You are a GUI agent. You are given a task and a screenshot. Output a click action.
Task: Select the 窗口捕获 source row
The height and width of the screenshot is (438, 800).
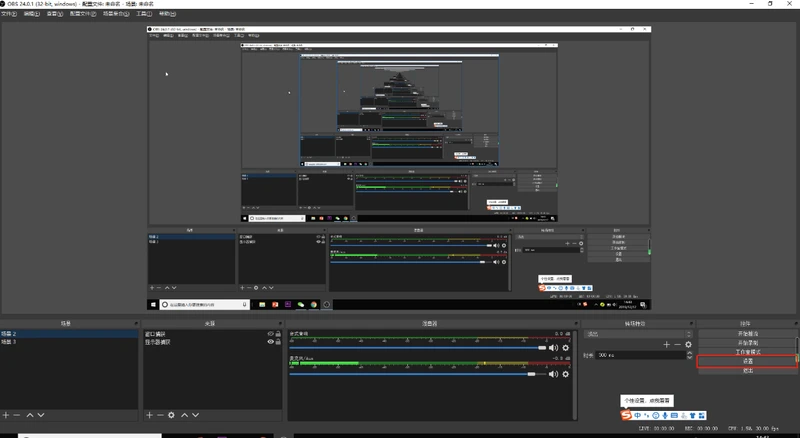[x=213, y=334]
